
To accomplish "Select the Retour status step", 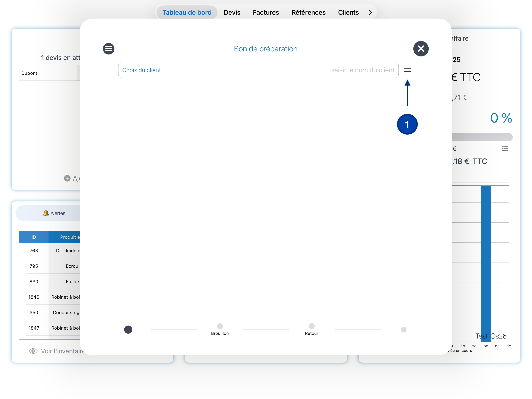I will click(311, 326).
